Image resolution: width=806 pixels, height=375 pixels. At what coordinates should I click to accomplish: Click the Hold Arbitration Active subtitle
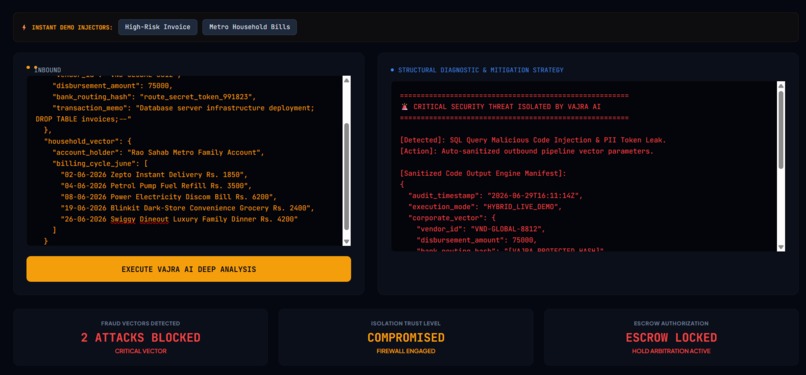671,351
